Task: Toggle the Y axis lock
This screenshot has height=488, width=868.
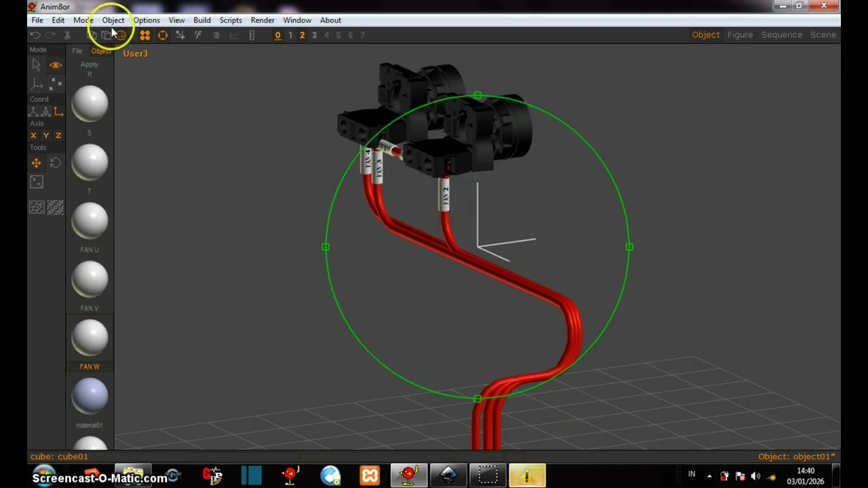Action: click(46, 136)
